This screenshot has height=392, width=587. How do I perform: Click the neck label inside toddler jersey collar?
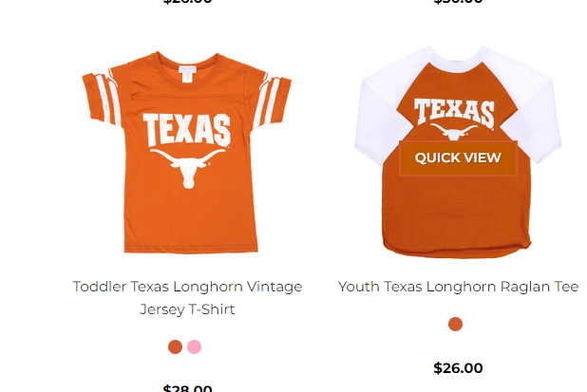(186, 61)
